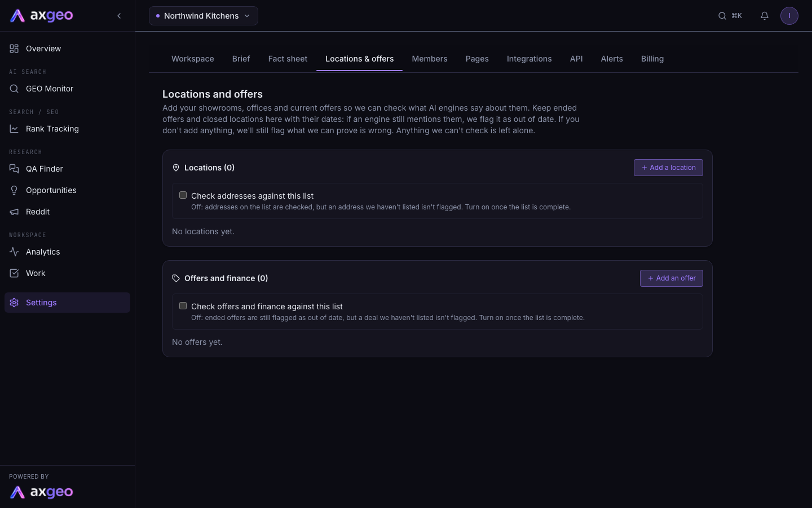Click the Settings gear icon
The height and width of the screenshot is (508, 812).
pos(14,303)
